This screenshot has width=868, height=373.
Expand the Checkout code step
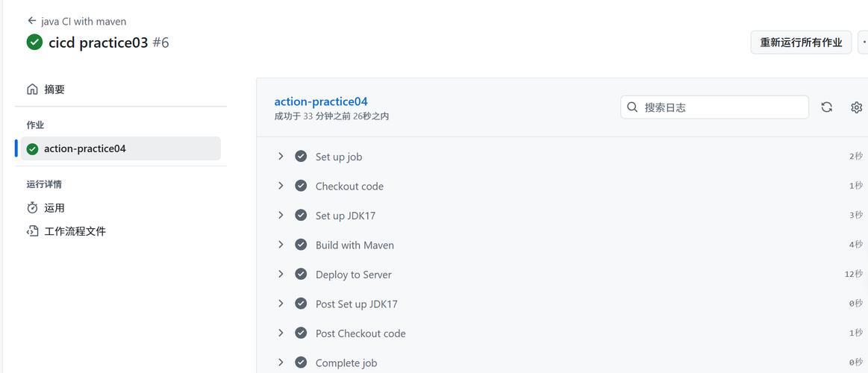click(281, 186)
